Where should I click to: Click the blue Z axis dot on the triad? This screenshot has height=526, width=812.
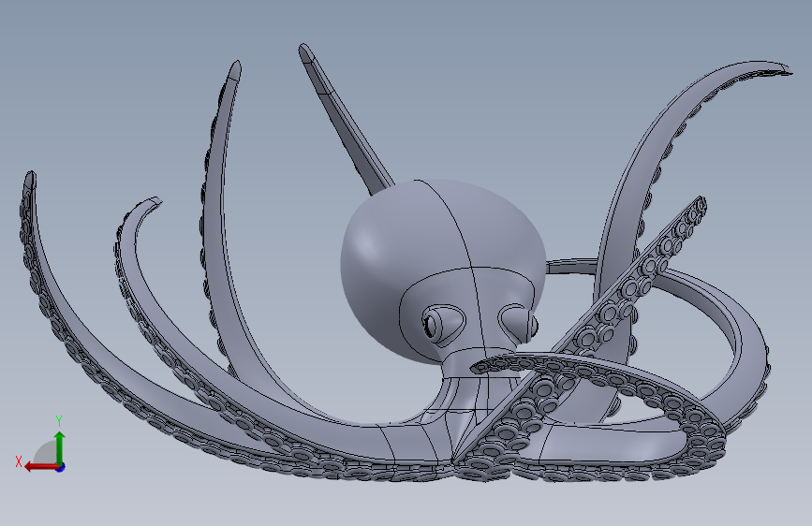(x=61, y=467)
